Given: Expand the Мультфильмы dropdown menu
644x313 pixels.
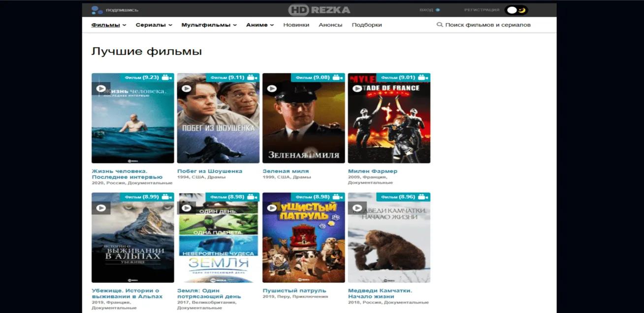Looking at the screenshot, I should [209, 25].
